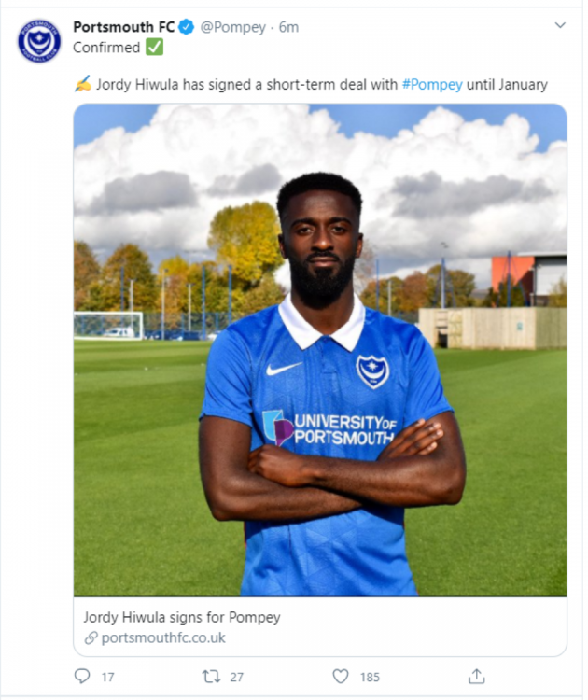The height and width of the screenshot is (700, 588).
Task: Open the #Pompey hashtag link
Action: click(432, 84)
